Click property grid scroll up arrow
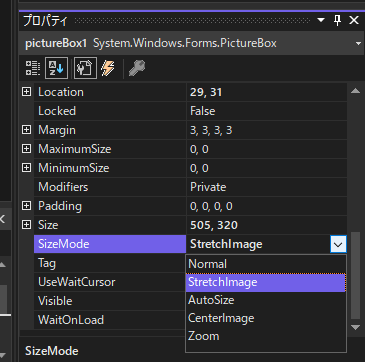The height and width of the screenshot is (362, 365). [x=355, y=91]
